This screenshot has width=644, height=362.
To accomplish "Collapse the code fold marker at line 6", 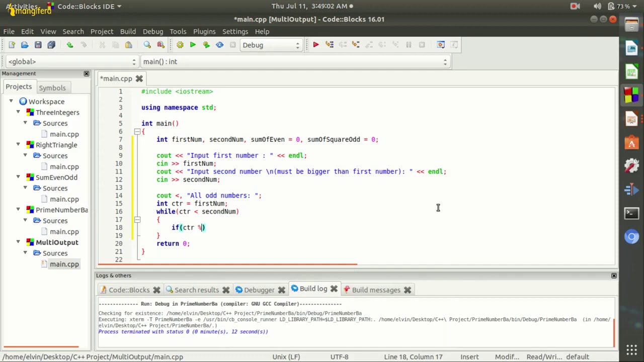I will pyautogui.click(x=137, y=132).
